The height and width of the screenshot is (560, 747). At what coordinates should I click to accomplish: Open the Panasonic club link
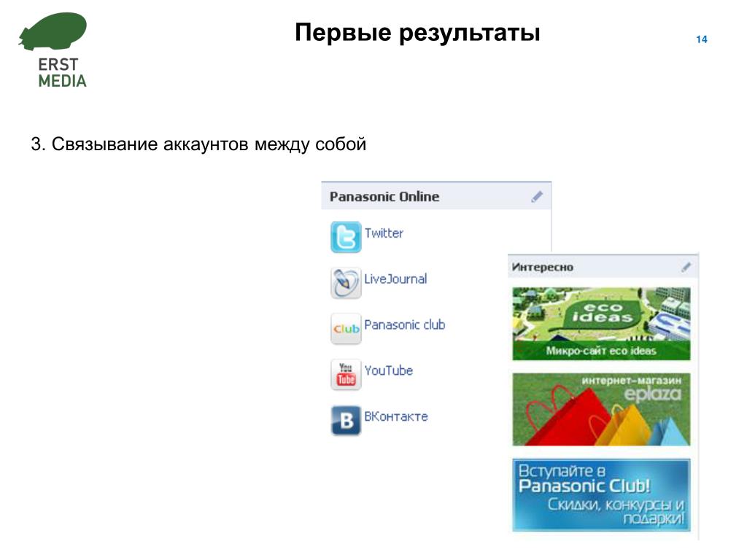click(x=404, y=324)
